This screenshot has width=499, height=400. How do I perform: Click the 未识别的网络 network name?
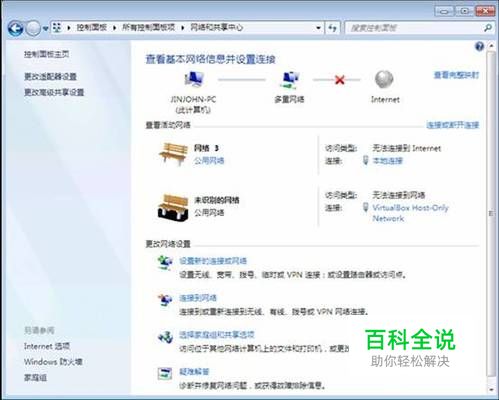pos(217,200)
